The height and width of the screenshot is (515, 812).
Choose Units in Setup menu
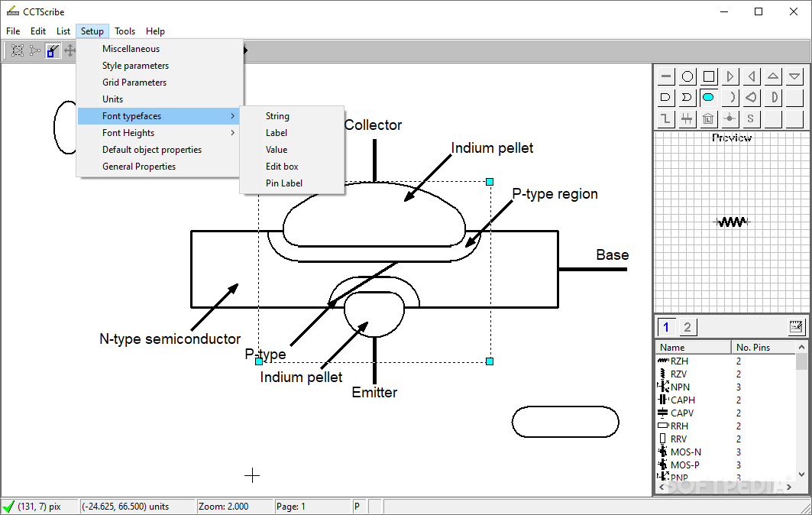(x=160, y=99)
